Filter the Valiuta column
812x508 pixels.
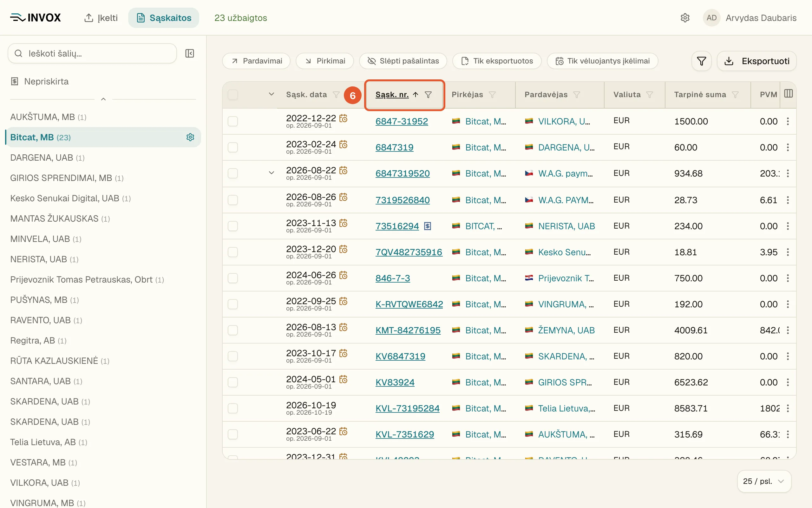coord(650,95)
